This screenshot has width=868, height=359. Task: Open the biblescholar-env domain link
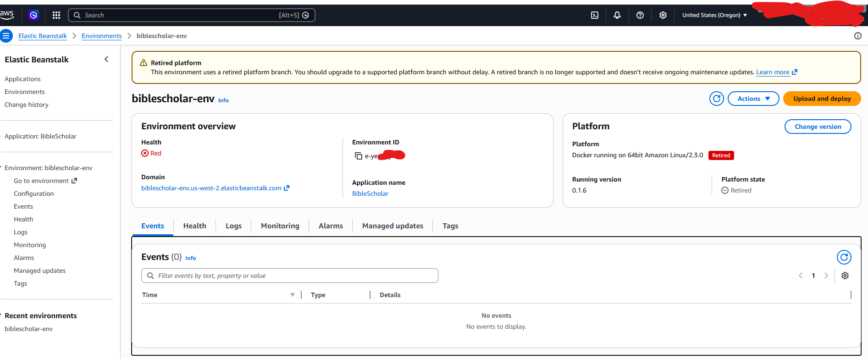click(x=215, y=188)
